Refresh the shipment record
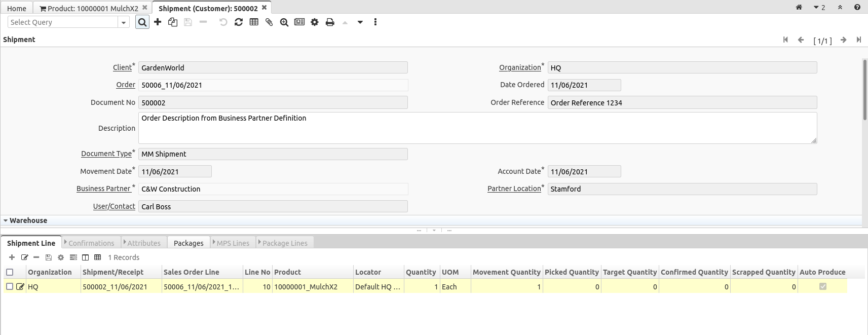 (x=239, y=22)
